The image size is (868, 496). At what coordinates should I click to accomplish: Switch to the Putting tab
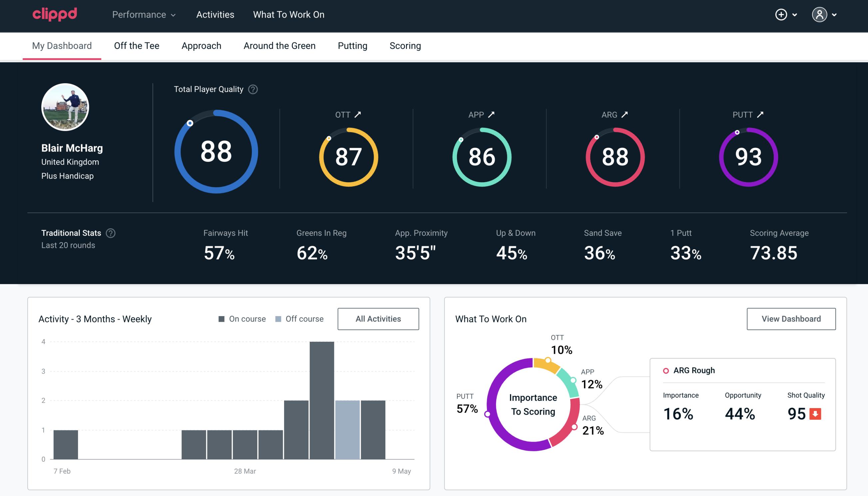pyautogui.click(x=352, y=45)
